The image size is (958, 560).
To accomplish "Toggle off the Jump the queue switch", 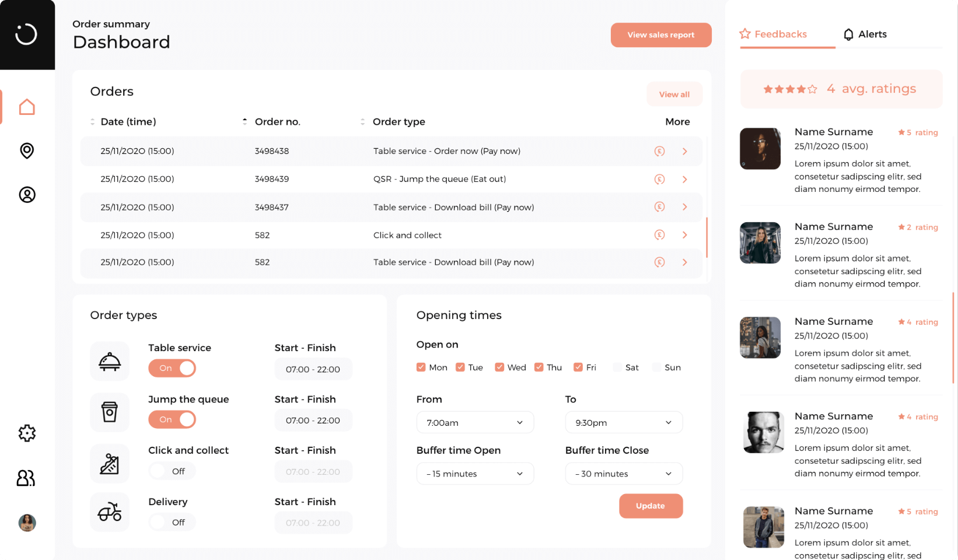I will 172,419.
